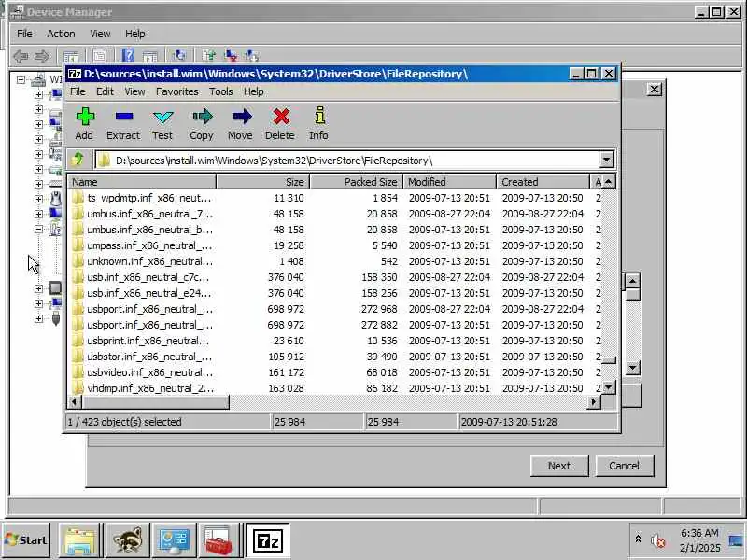747x560 pixels.
Task: Collapse the expanded Device Manager tree node
Action: 38,229
